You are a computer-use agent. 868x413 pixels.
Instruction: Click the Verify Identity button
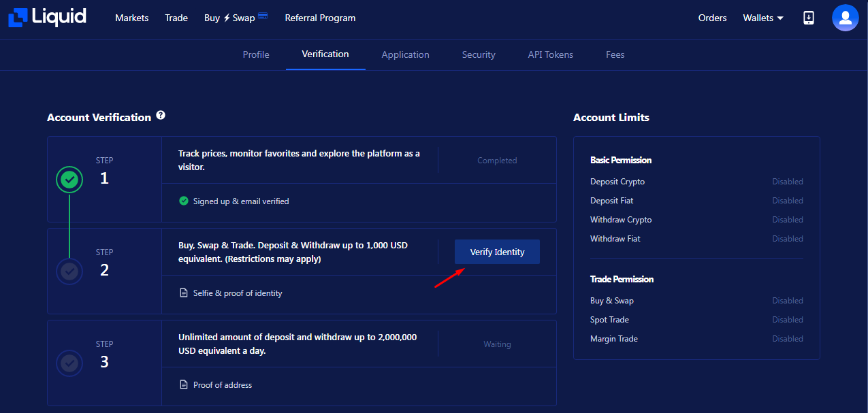(497, 252)
